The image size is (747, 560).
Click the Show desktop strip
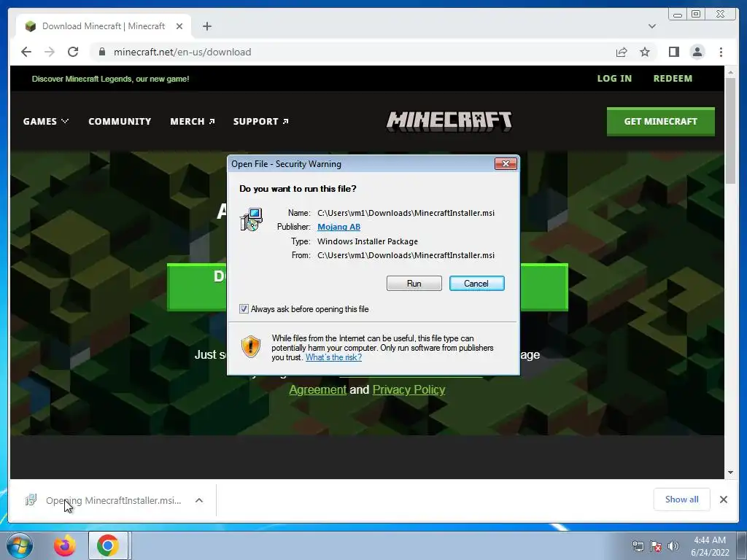[741, 545]
